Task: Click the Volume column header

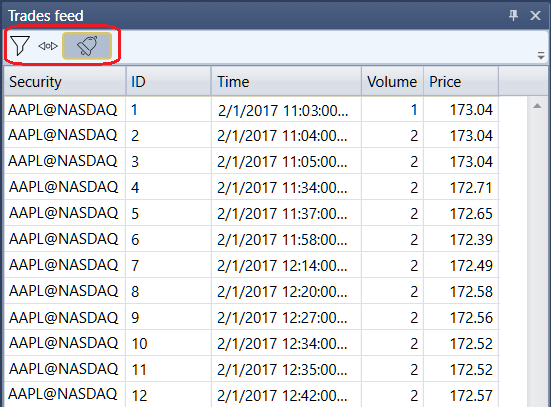Action: 392,82
